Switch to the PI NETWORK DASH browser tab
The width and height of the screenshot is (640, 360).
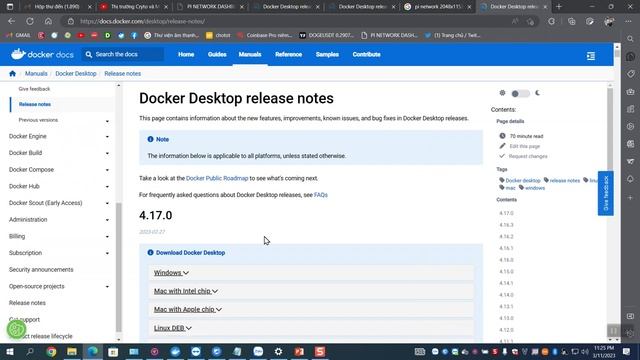(x=211, y=7)
